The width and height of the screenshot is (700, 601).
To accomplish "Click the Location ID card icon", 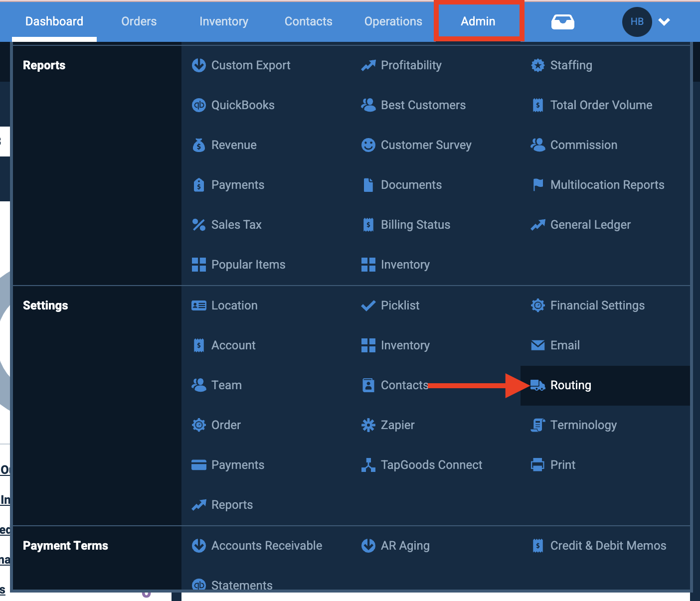I will (x=199, y=305).
